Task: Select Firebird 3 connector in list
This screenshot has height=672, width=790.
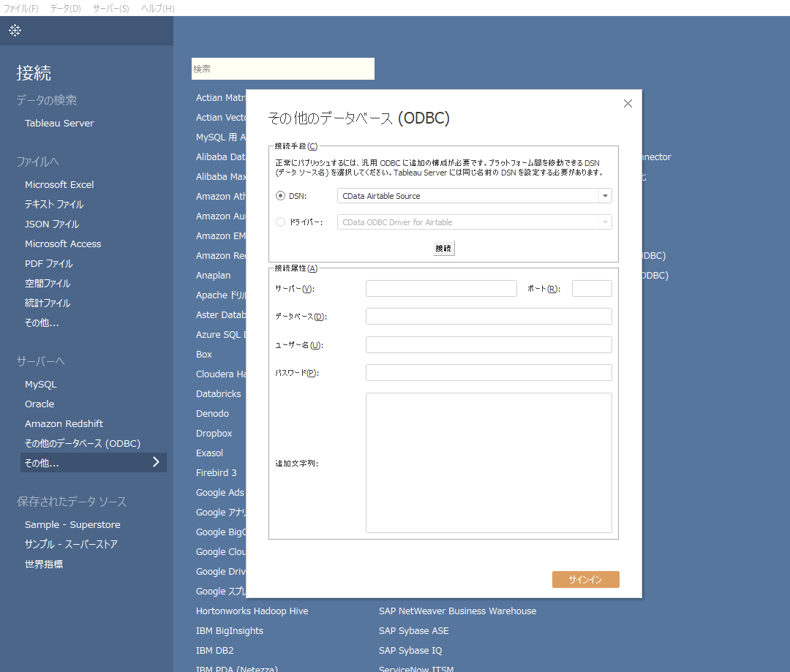Action: [x=216, y=473]
